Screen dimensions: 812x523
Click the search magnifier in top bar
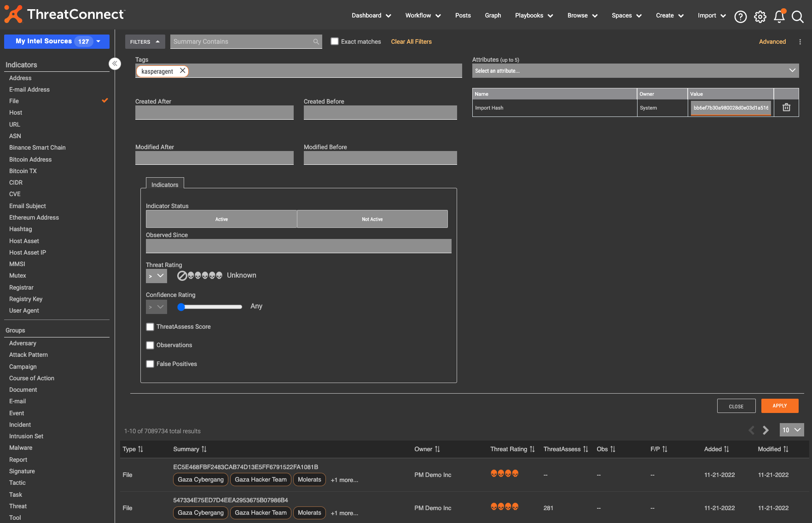[798, 17]
